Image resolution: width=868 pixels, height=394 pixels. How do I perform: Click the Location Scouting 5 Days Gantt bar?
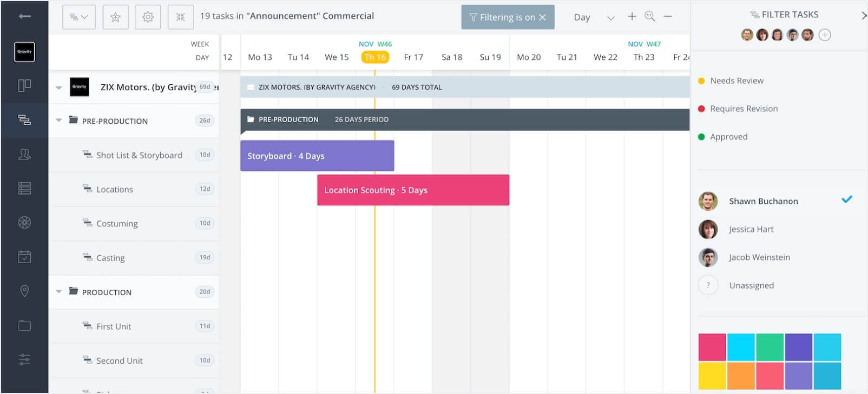point(413,190)
